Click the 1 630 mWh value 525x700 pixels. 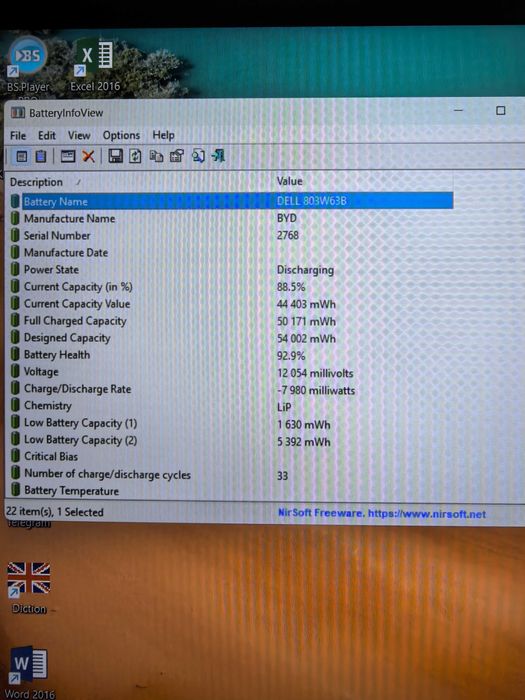304,424
